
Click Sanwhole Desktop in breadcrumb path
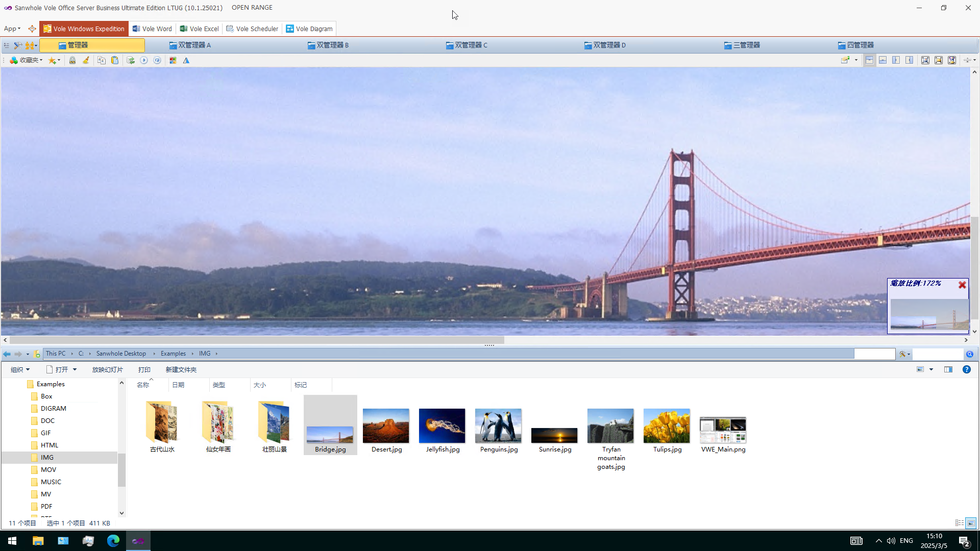tap(121, 354)
